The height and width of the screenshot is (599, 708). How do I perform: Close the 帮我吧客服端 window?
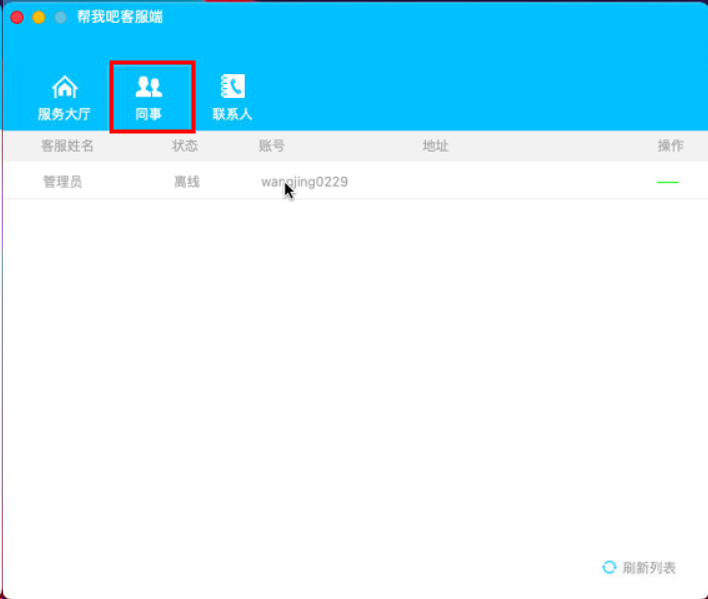click(x=17, y=17)
